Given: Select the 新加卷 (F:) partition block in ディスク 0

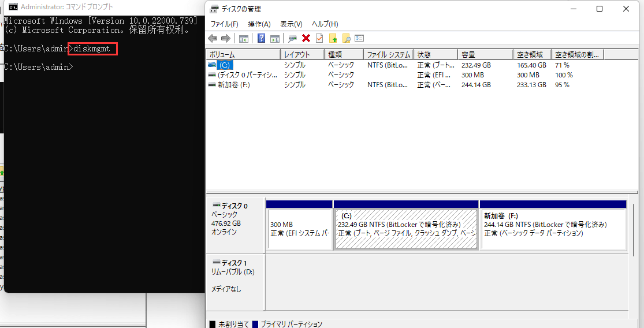Looking at the screenshot, I should coord(553,229).
